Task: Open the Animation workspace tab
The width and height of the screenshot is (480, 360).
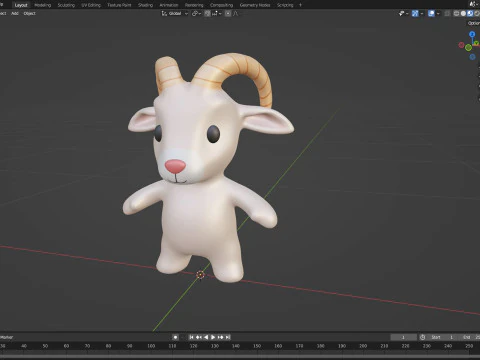Action: pos(169,5)
